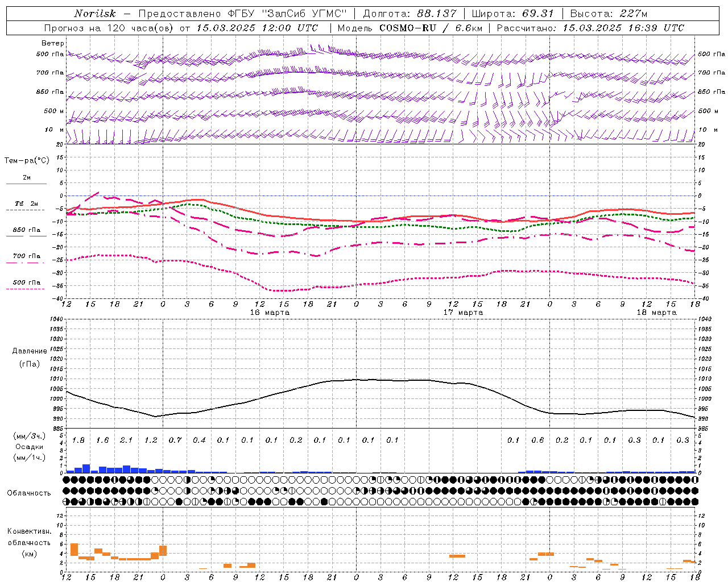This screenshot has width=728, height=582.
Task: Click the Облачность cloud cover label
Action: point(29,493)
